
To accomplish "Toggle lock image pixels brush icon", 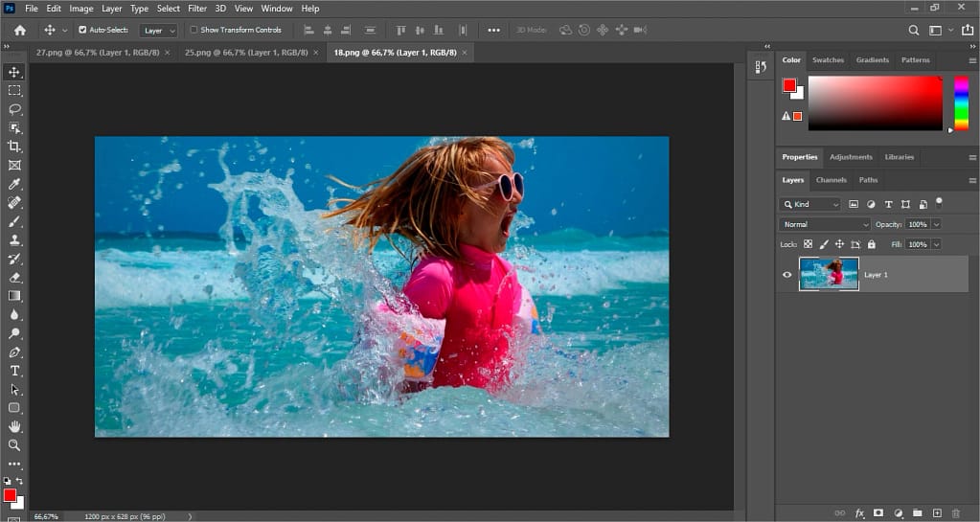I will [x=824, y=244].
